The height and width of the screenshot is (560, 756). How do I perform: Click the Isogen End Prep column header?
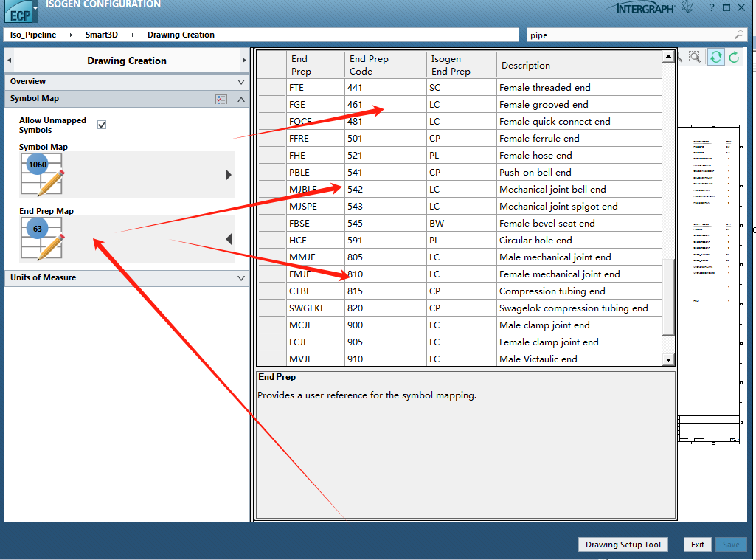tap(462, 65)
